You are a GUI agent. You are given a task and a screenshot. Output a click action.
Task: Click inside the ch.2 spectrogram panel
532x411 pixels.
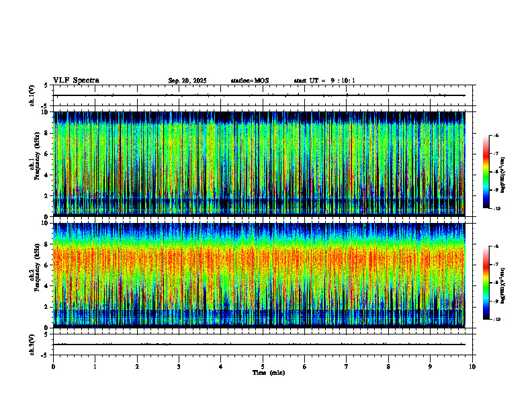coord(259,275)
